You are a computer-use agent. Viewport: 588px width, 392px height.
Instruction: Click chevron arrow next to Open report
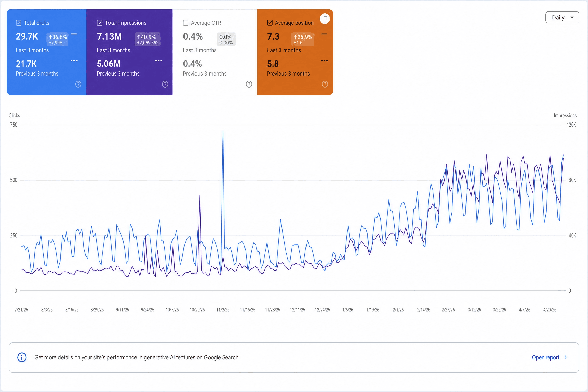pyautogui.click(x=566, y=357)
